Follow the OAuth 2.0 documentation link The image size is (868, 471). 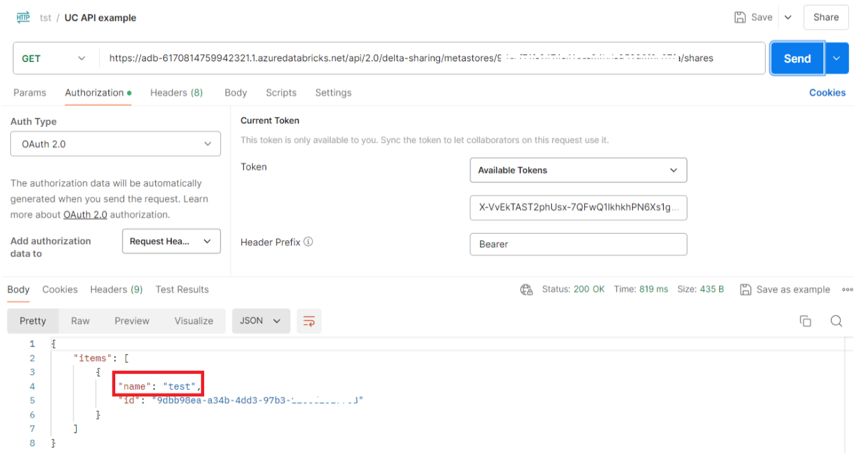click(85, 214)
